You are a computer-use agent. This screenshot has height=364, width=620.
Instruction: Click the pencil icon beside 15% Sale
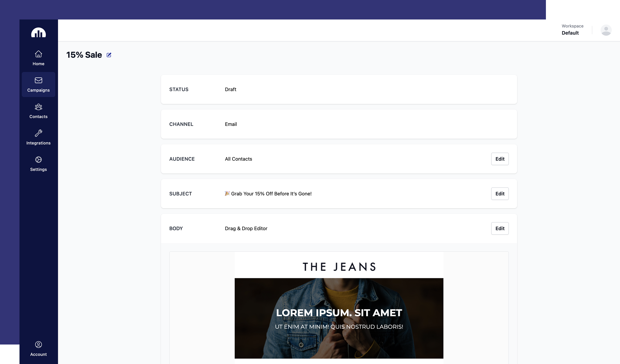(109, 55)
